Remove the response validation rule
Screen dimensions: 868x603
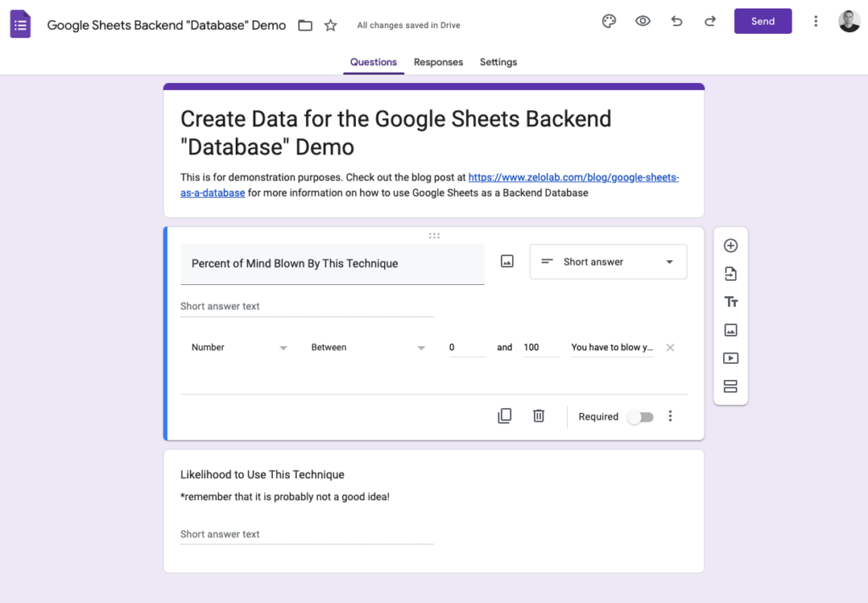click(x=670, y=348)
